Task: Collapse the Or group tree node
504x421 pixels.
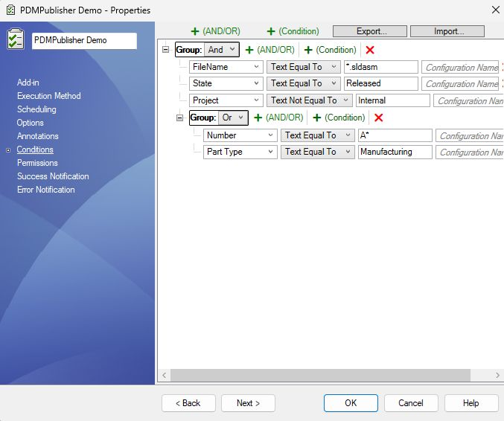Action: point(179,118)
